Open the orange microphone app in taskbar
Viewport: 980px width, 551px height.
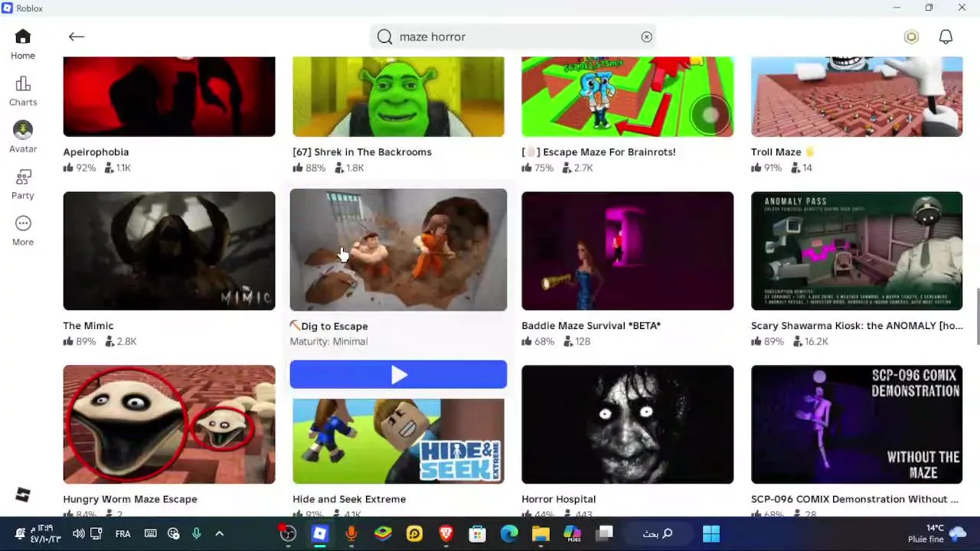(x=351, y=533)
